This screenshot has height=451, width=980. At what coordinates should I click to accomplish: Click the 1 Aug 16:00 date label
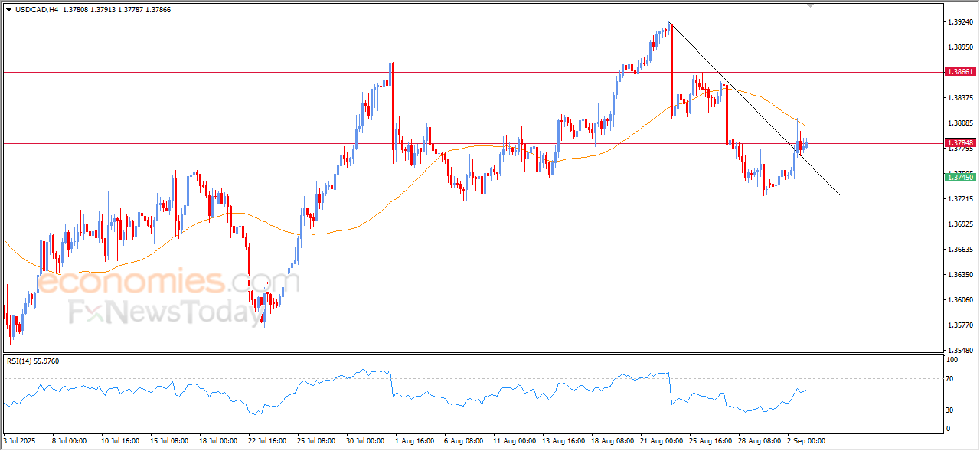click(416, 441)
